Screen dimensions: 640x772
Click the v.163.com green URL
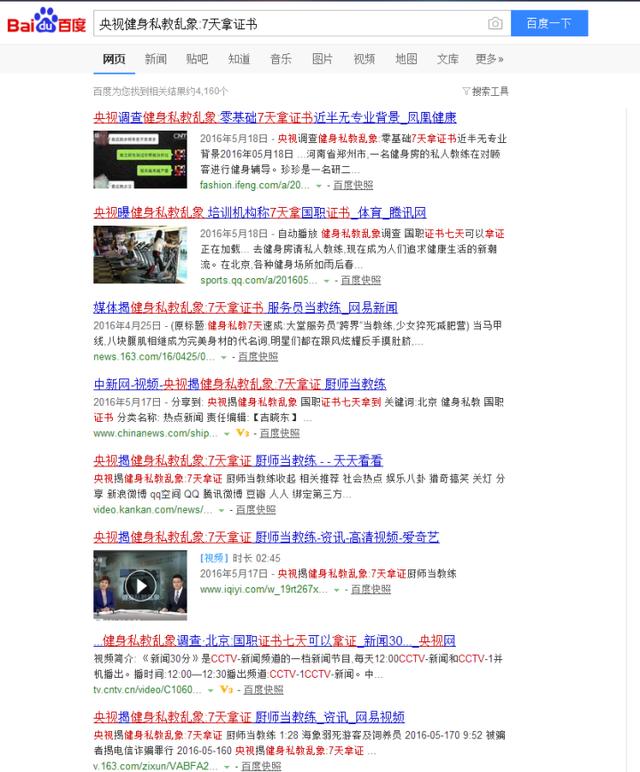[x=156, y=766]
